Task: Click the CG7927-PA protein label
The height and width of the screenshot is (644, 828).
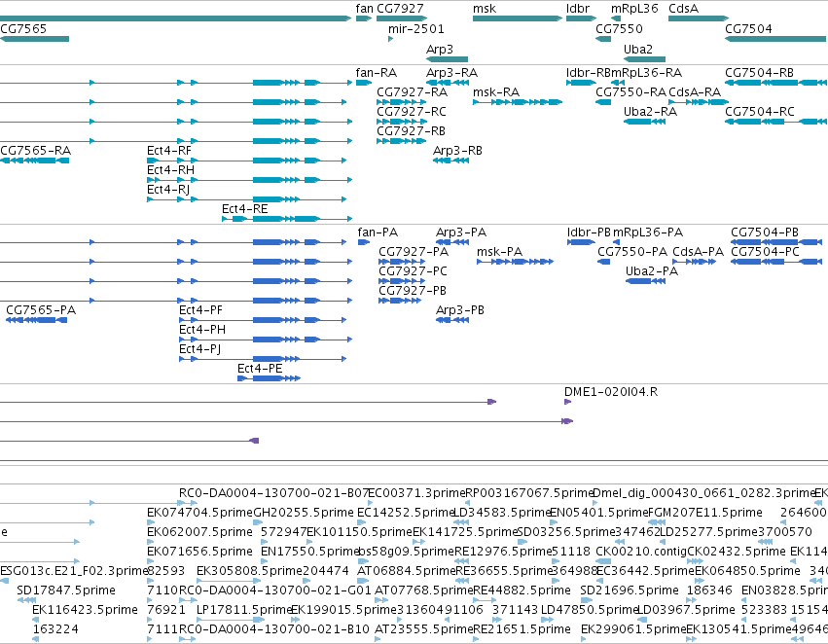Action: [x=414, y=252]
